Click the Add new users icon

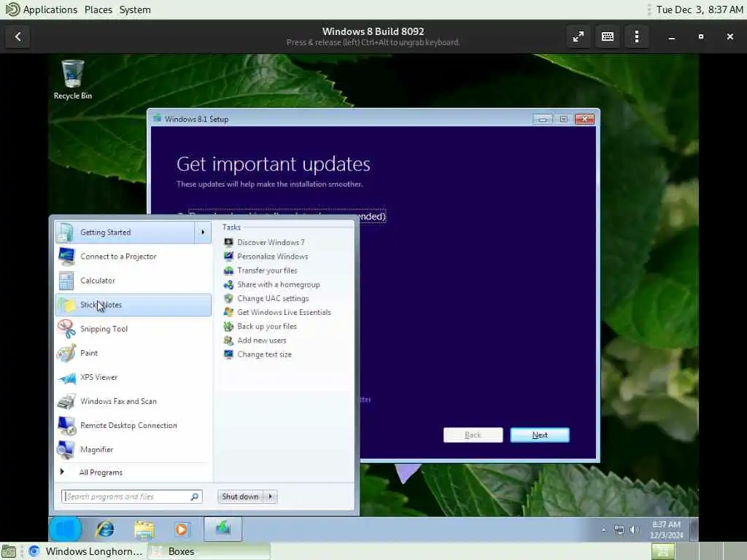click(228, 341)
